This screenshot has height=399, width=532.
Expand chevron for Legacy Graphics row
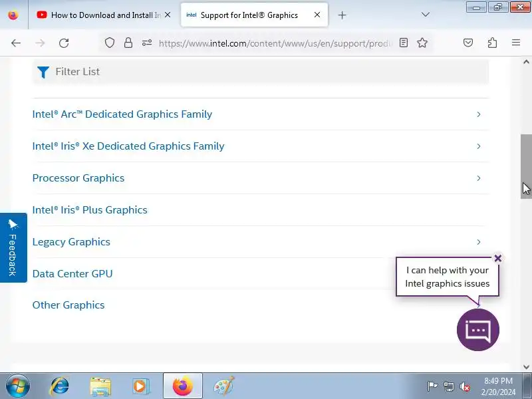(x=479, y=242)
